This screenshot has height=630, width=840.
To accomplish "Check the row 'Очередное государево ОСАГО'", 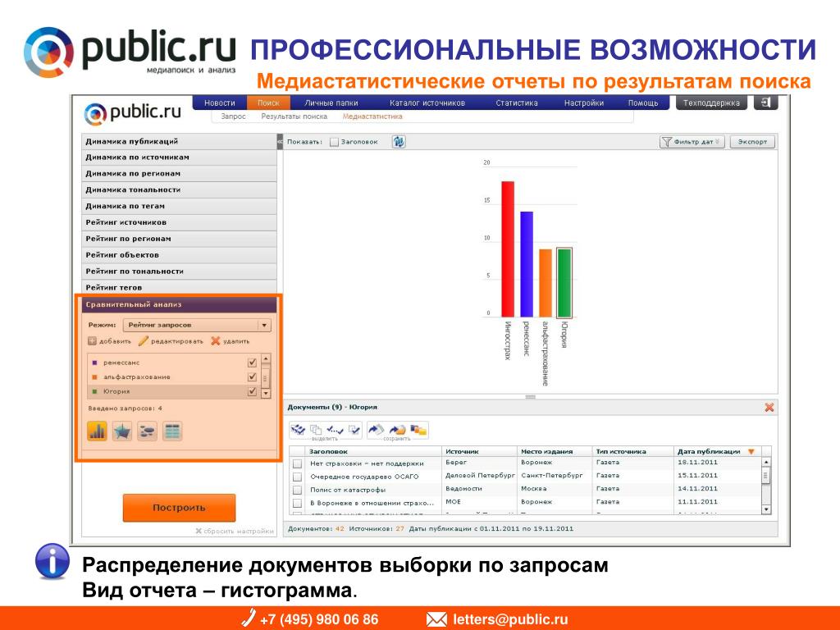I will (x=297, y=477).
